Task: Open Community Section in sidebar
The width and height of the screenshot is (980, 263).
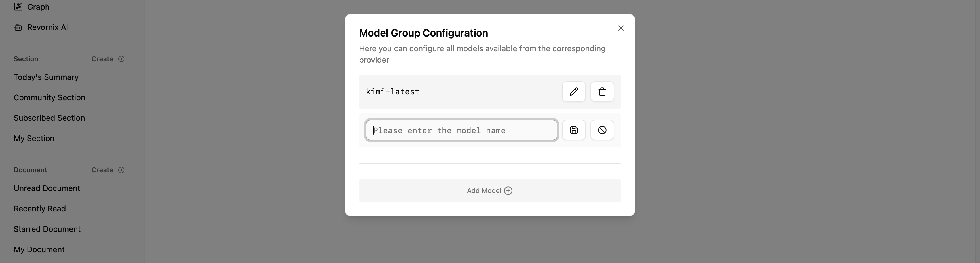Action: 49,98
